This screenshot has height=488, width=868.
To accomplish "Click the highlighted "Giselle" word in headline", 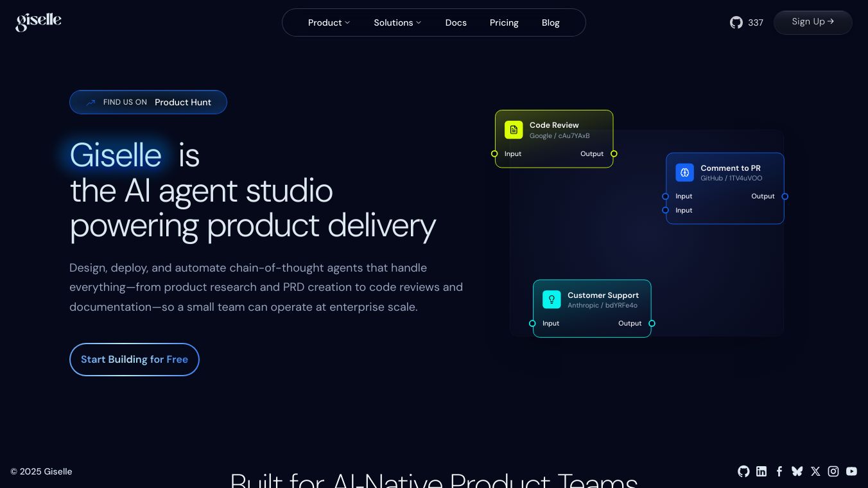I will (x=116, y=155).
